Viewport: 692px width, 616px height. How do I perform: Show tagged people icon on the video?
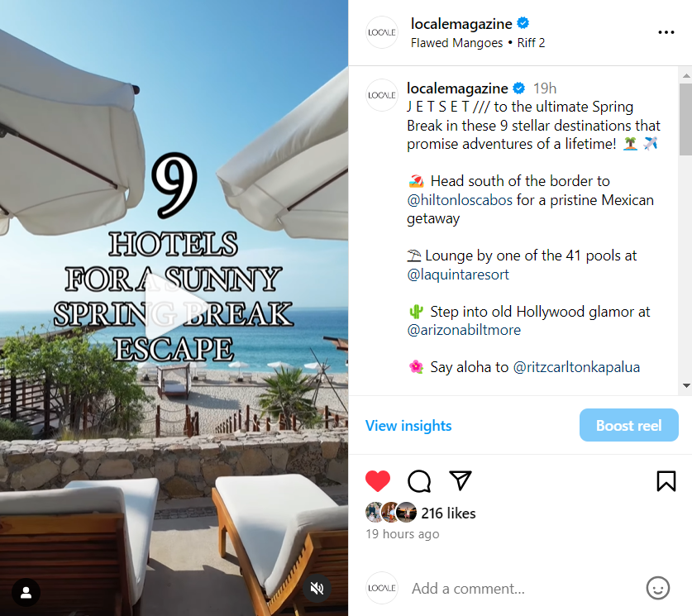point(26,592)
